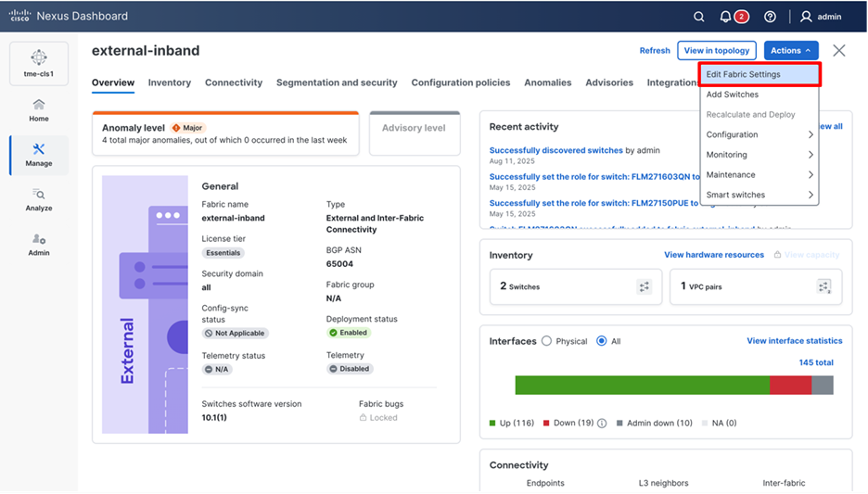This screenshot has height=494, width=868.
Task: Open the Anomalies tab
Action: 547,82
